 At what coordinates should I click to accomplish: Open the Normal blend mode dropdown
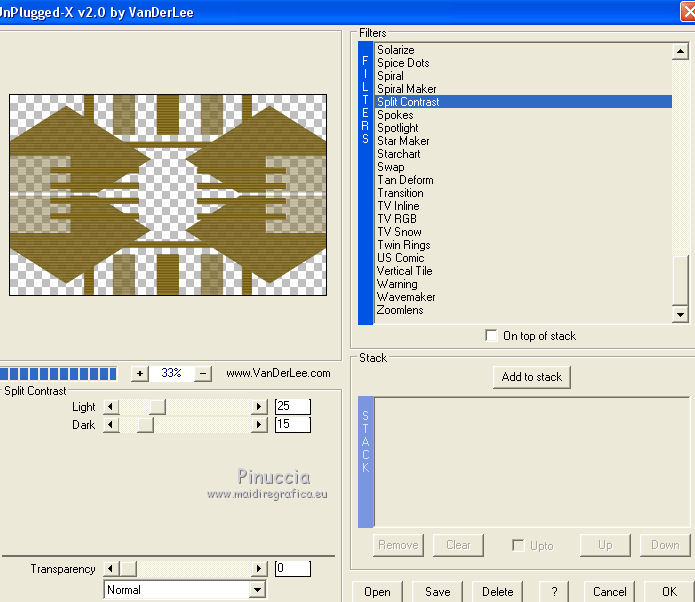pyautogui.click(x=258, y=590)
